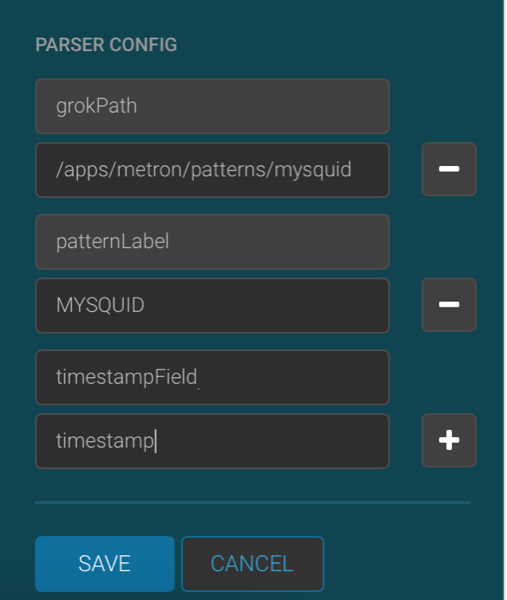Click the outlined CANCEL button label
This screenshot has height=600, width=507.
coord(252,563)
